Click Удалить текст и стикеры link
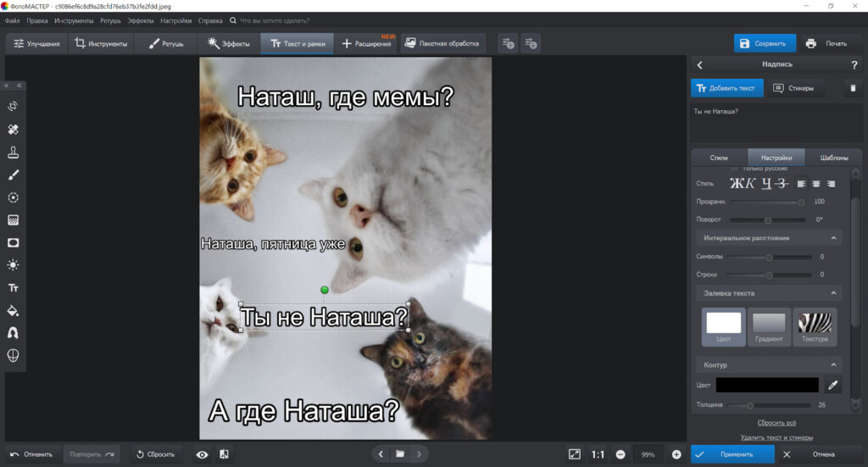 tap(776, 437)
